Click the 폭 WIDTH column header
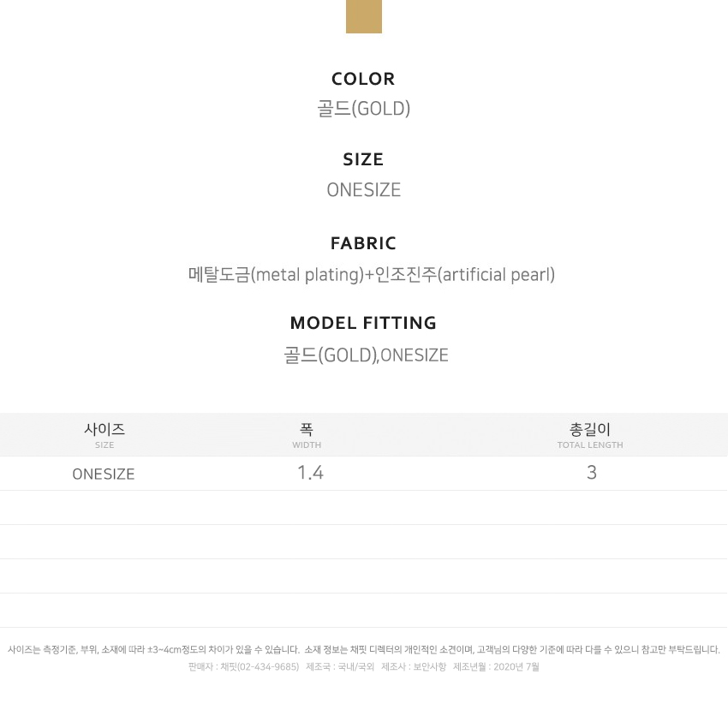 tap(307, 435)
